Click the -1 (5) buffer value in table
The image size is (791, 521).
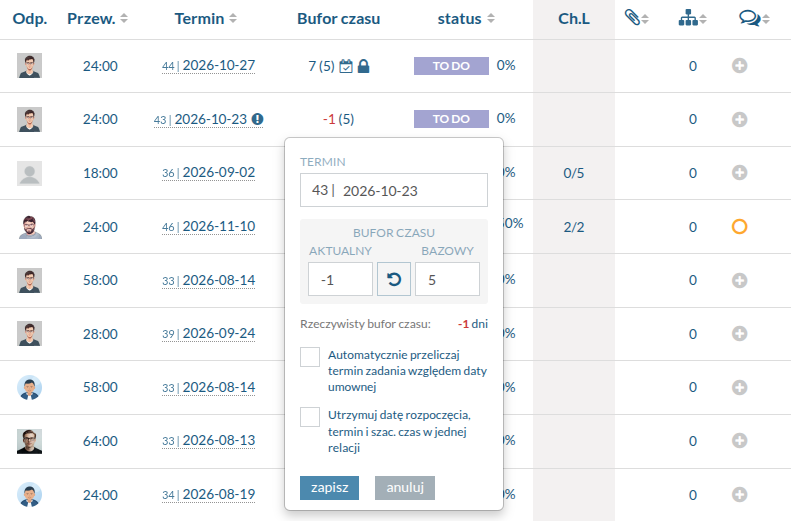point(338,119)
